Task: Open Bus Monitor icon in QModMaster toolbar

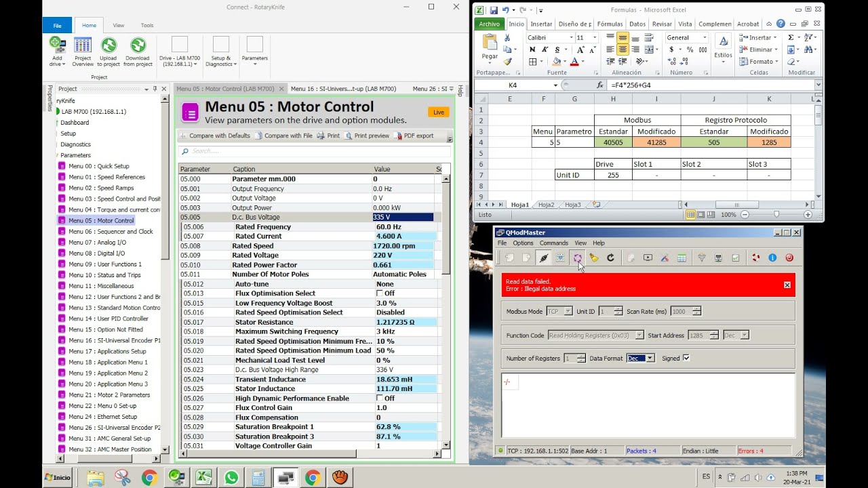Action: click(648, 258)
